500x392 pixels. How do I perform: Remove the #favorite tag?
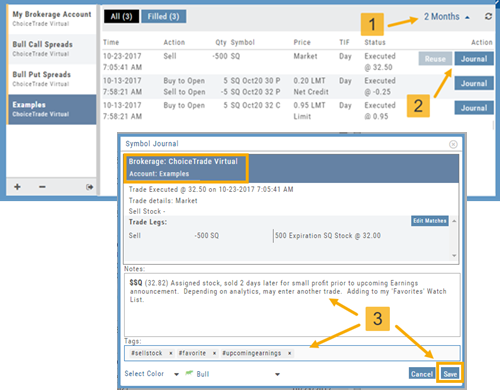(214, 353)
